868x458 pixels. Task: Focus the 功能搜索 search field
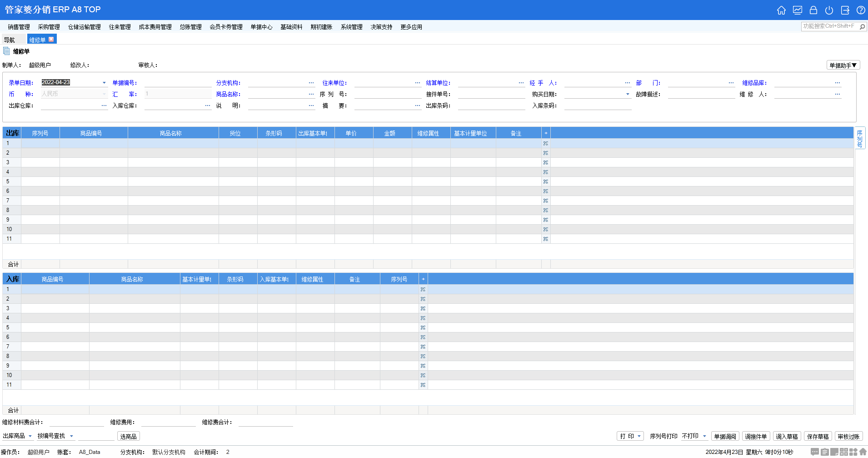829,26
